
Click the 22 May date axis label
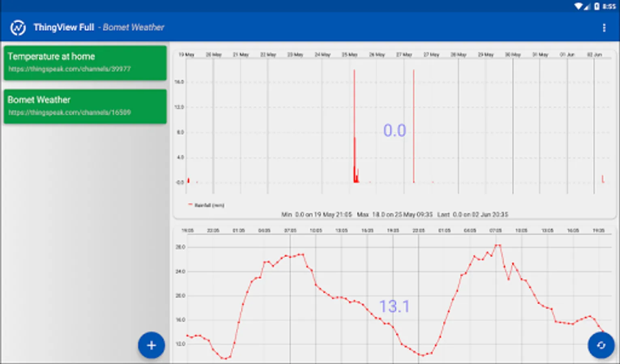pos(268,55)
